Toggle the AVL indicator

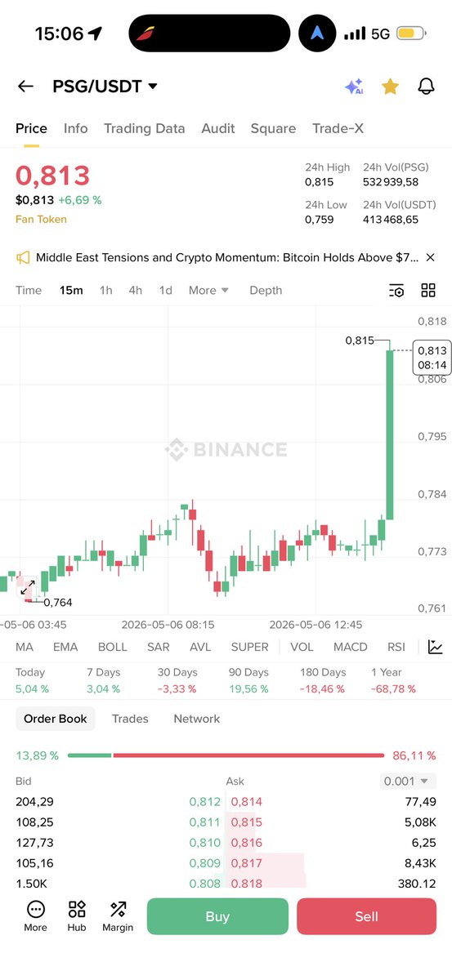click(x=200, y=647)
